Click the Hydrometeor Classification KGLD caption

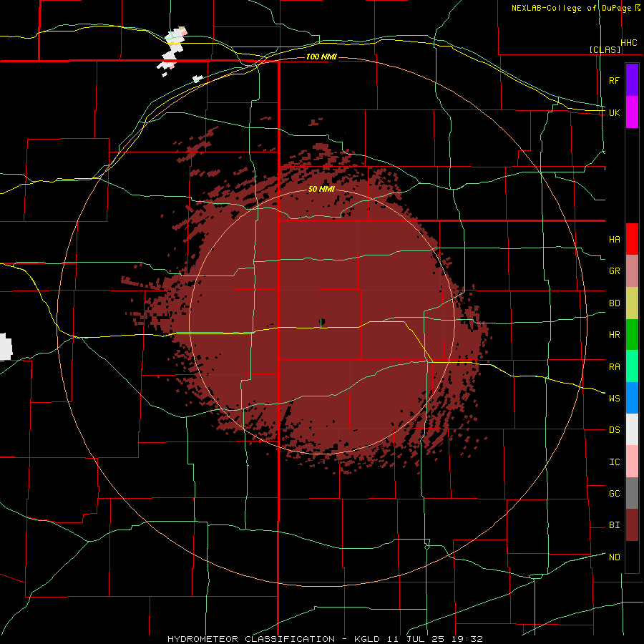click(325, 639)
